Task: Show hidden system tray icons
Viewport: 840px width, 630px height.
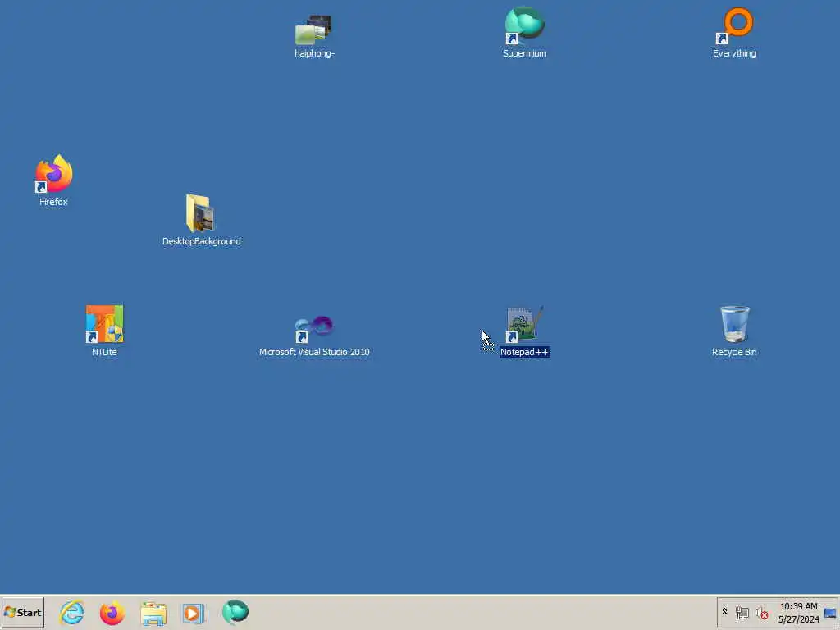Action: click(x=725, y=612)
